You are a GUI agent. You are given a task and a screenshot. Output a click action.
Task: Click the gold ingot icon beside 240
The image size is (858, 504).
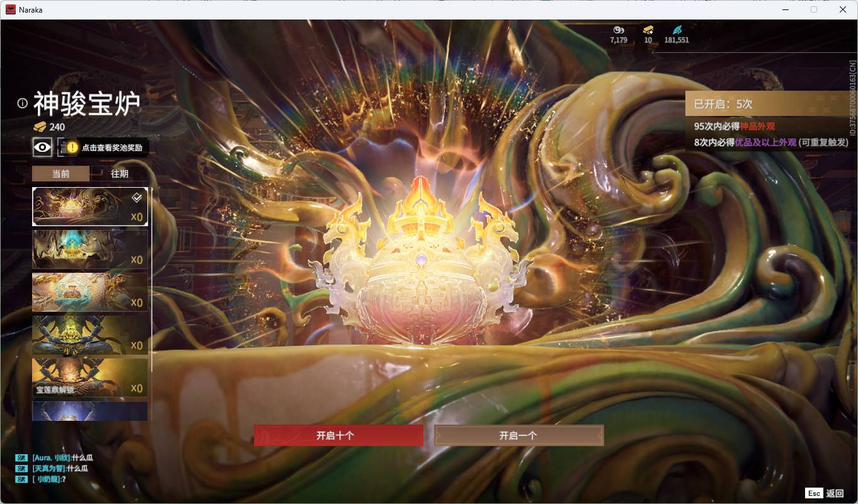(40, 127)
